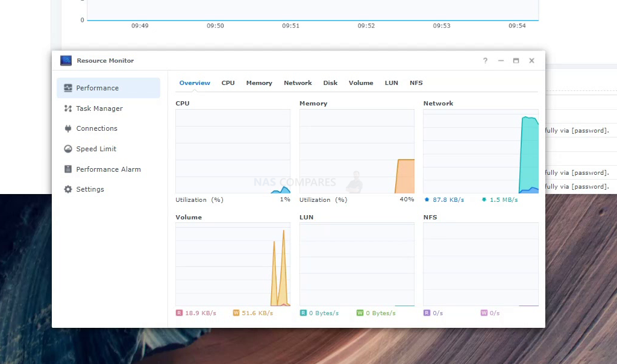Click the network upload arrow icon
This screenshot has height=364, width=617.
click(427, 199)
